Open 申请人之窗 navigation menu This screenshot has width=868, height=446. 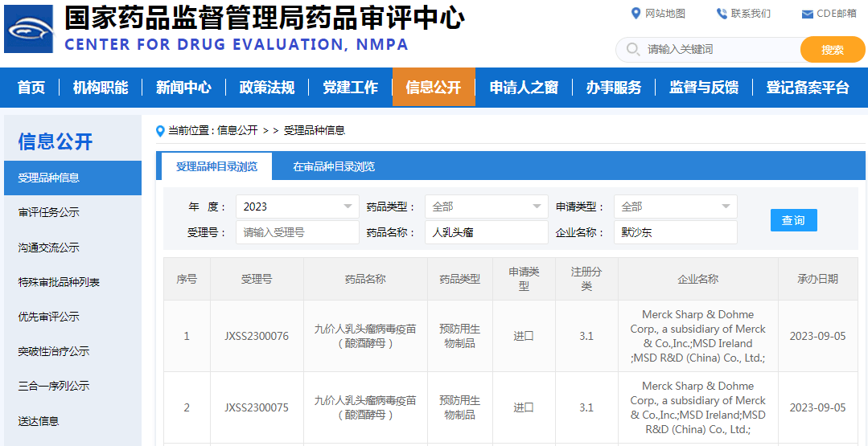click(x=524, y=88)
